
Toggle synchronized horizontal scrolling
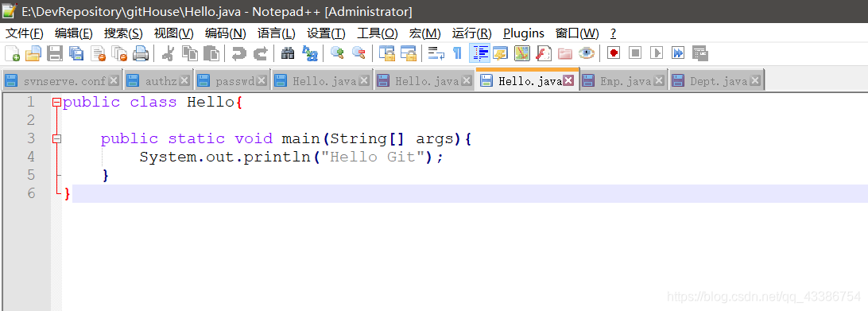pyautogui.click(x=408, y=53)
